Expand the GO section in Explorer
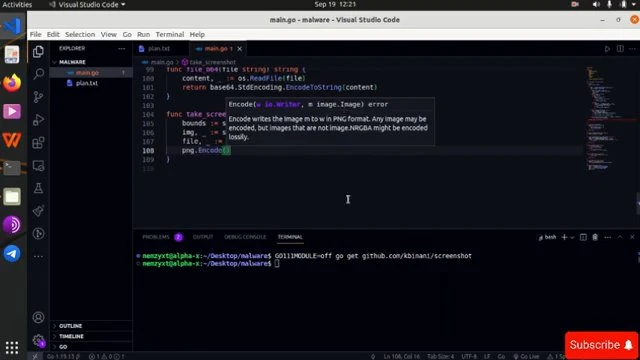The image size is (640, 360). [x=63, y=347]
